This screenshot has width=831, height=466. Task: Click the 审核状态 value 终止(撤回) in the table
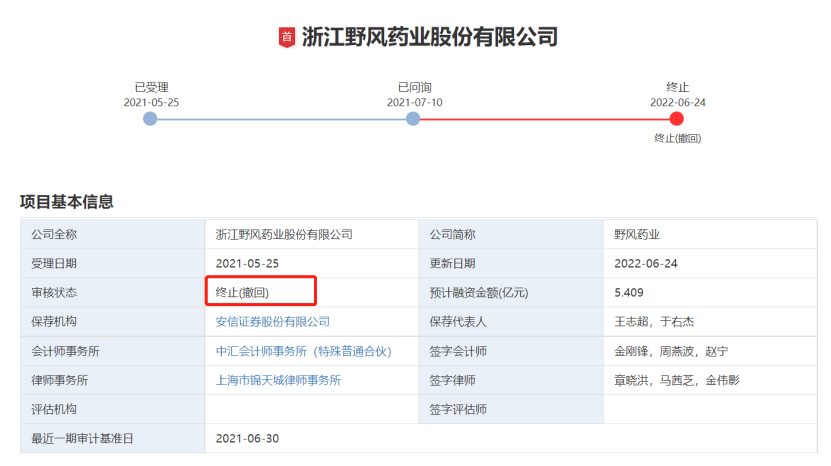tap(242, 293)
